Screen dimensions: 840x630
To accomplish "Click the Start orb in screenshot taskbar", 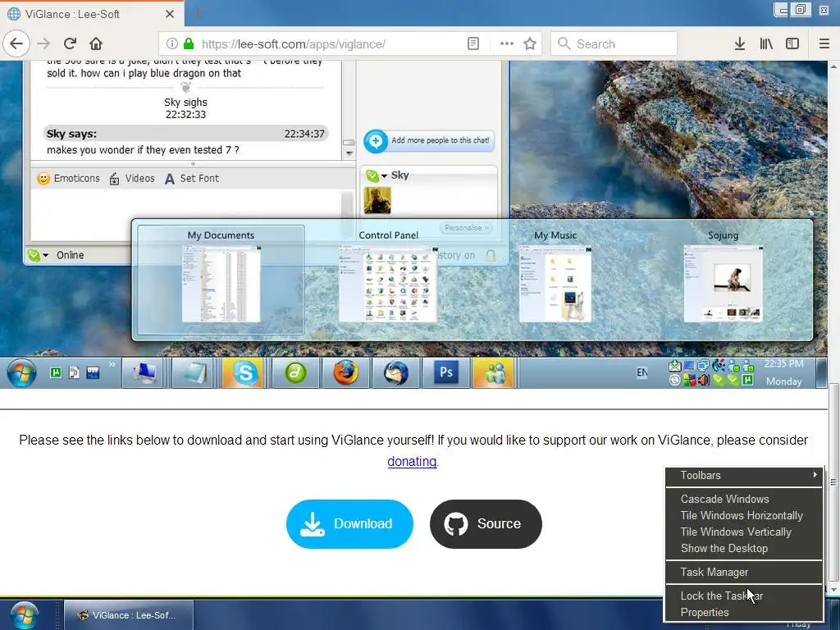I will point(21,373).
